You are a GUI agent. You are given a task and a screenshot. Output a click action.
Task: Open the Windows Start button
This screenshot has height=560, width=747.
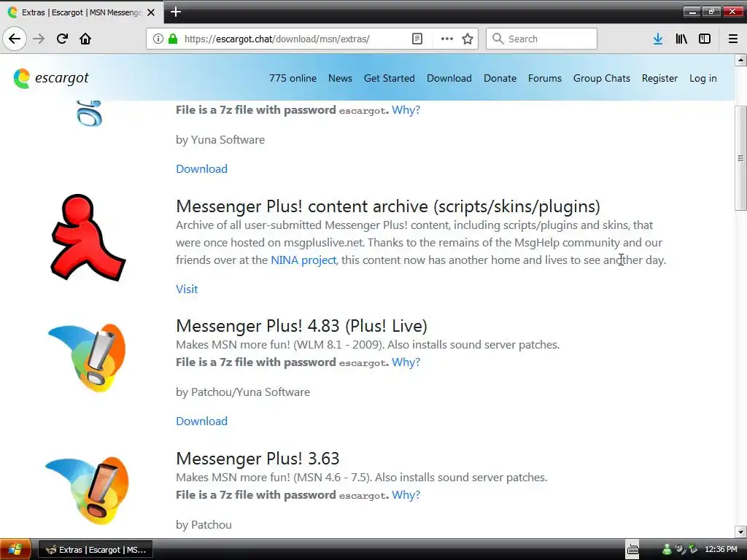pyautogui.click(x=15, y=550)
